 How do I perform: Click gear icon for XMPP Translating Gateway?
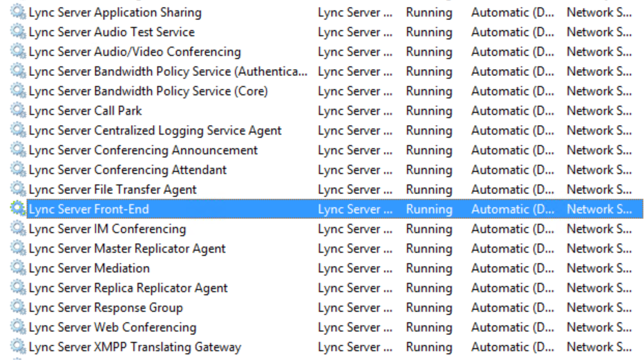tap(18, 347)
